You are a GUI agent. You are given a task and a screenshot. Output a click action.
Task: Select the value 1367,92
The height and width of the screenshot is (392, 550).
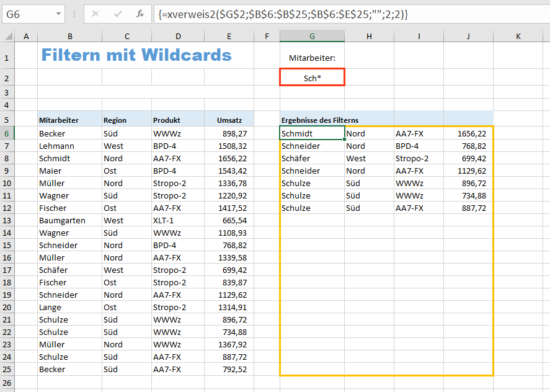[x=229, y=345]
